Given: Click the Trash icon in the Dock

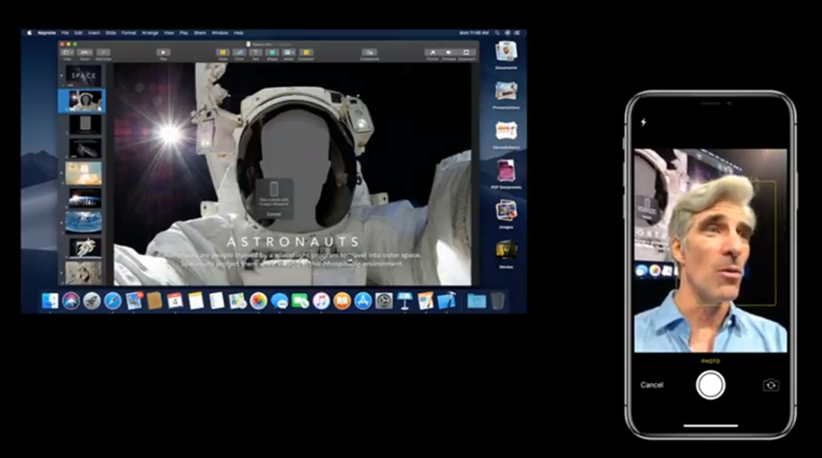Looking at the screenshot, I should pos(498,301).
